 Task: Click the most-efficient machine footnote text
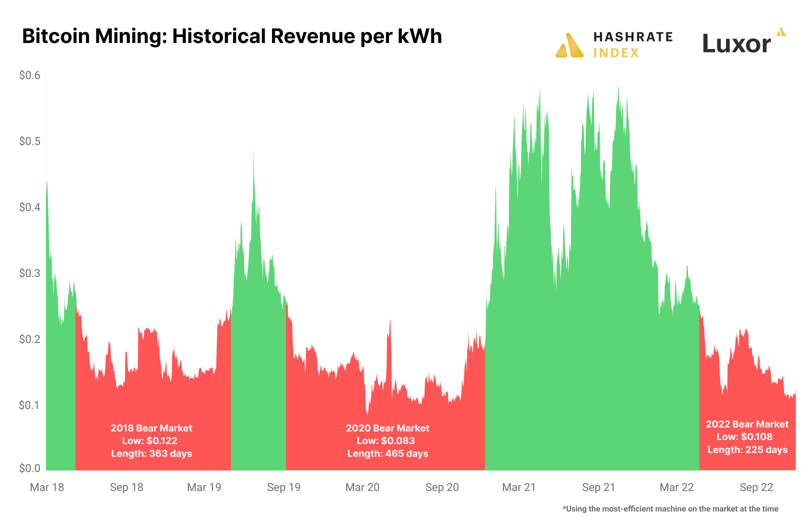coord(670,509)
